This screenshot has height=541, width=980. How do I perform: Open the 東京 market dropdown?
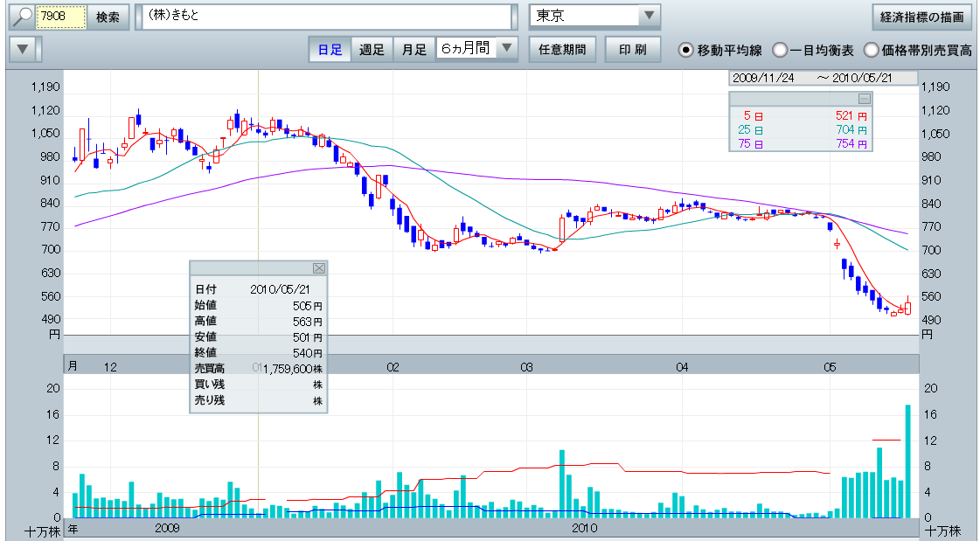click(648, 17)
